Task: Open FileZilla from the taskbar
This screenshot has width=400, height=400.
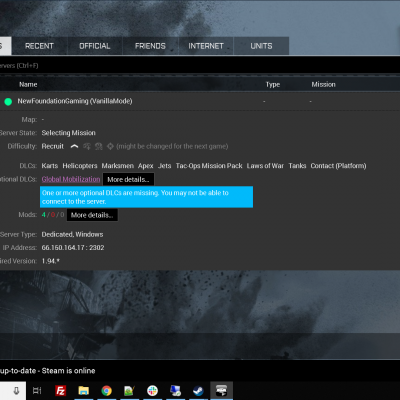Action: point(60,391)
